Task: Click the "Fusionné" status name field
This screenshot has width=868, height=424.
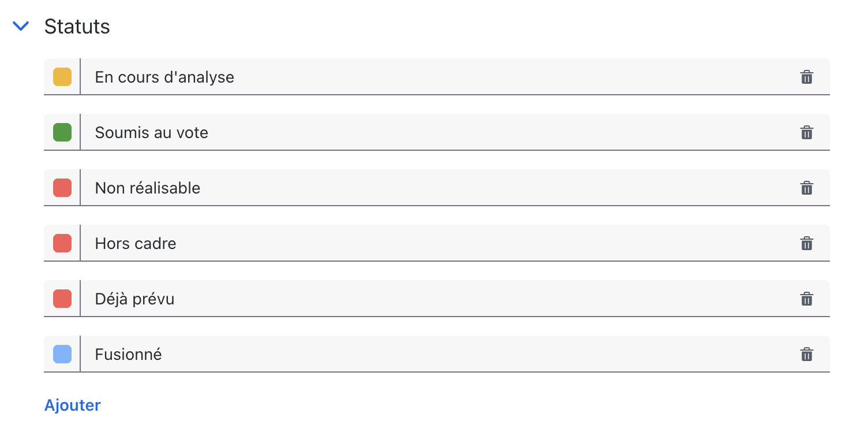Action: click(x=436, y=354)
